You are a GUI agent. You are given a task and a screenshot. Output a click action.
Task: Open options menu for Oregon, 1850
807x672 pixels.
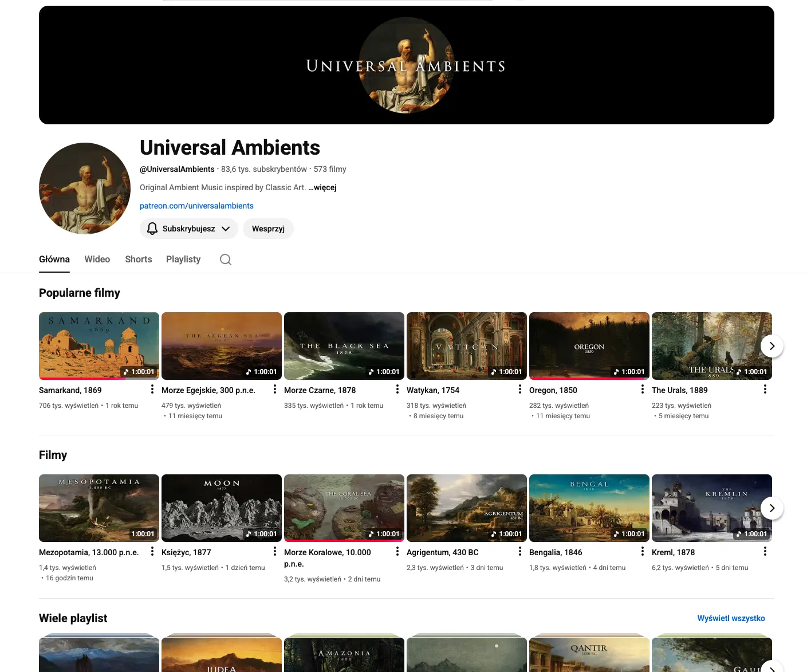click(642, 389)
